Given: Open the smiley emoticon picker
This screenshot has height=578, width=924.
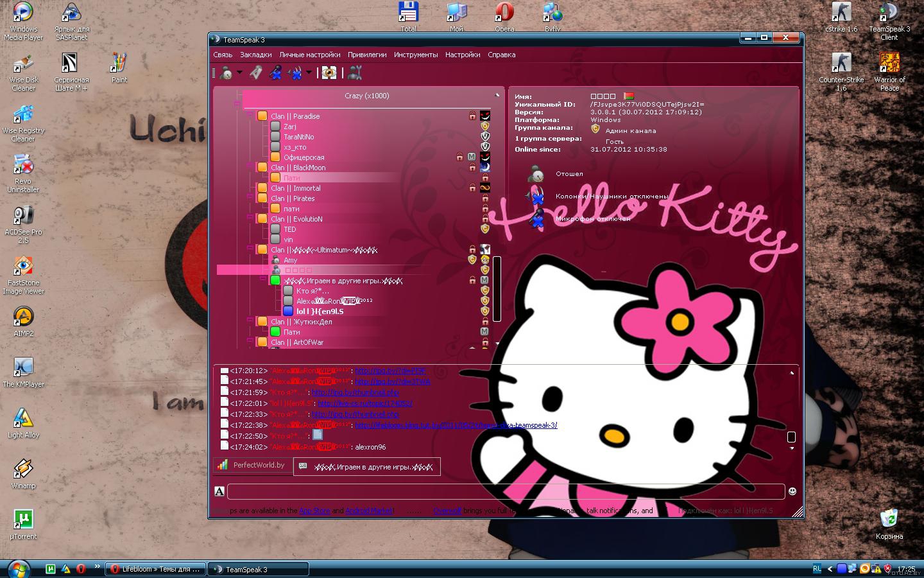Looking at the screenshot, I should (x=792, y=491).
